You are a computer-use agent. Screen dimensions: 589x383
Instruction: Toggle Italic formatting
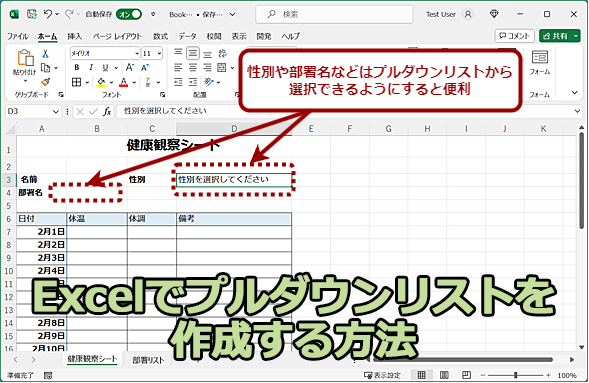coord(91,68)
